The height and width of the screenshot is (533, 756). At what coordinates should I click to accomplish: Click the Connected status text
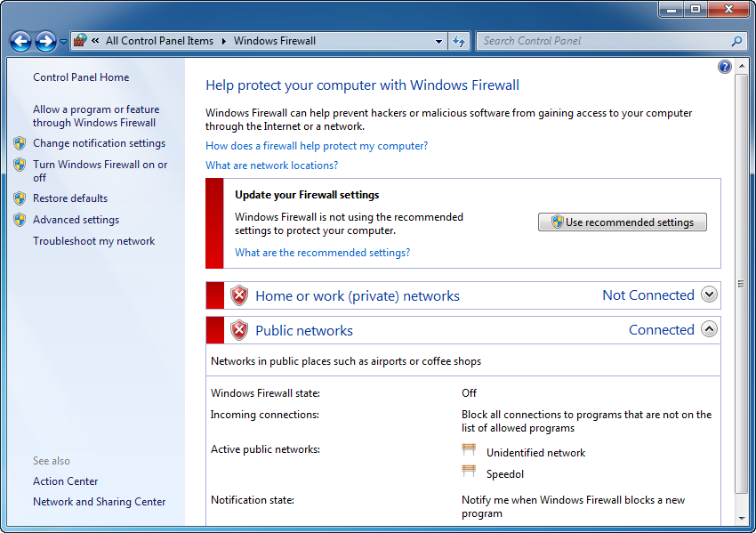pyautogui.click(x=661, y=329)
